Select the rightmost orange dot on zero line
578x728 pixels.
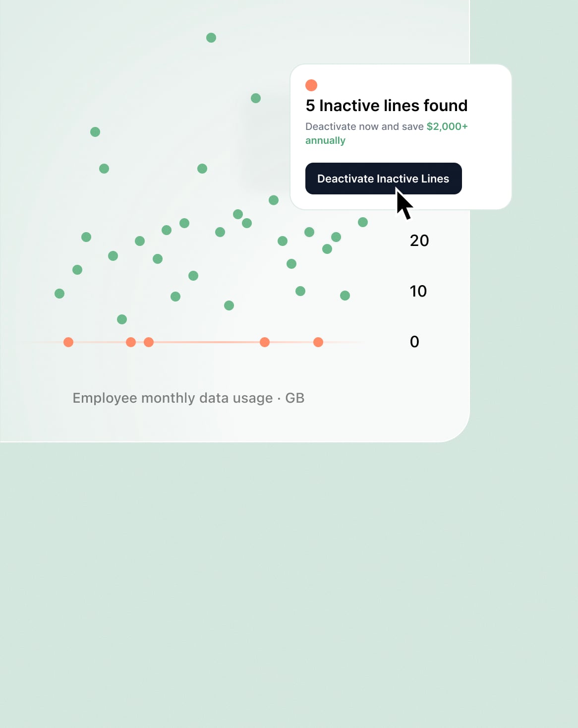pyautogui.click(x=318, y=342)
